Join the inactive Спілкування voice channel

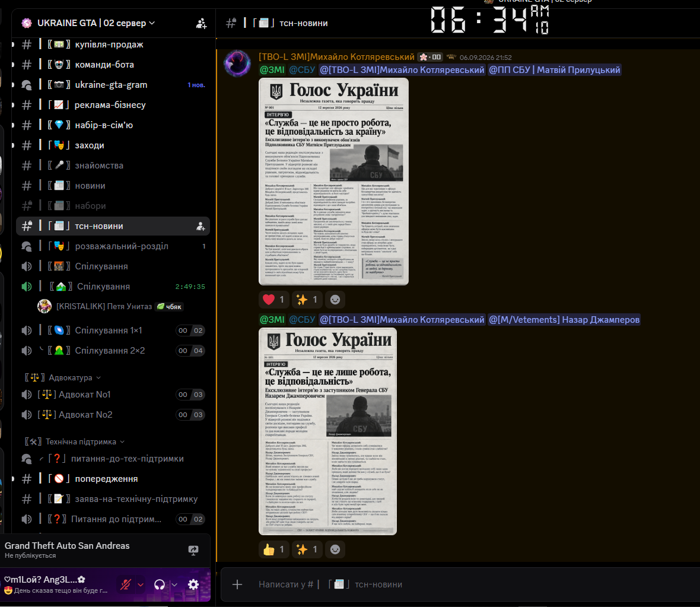click(113, 266)
